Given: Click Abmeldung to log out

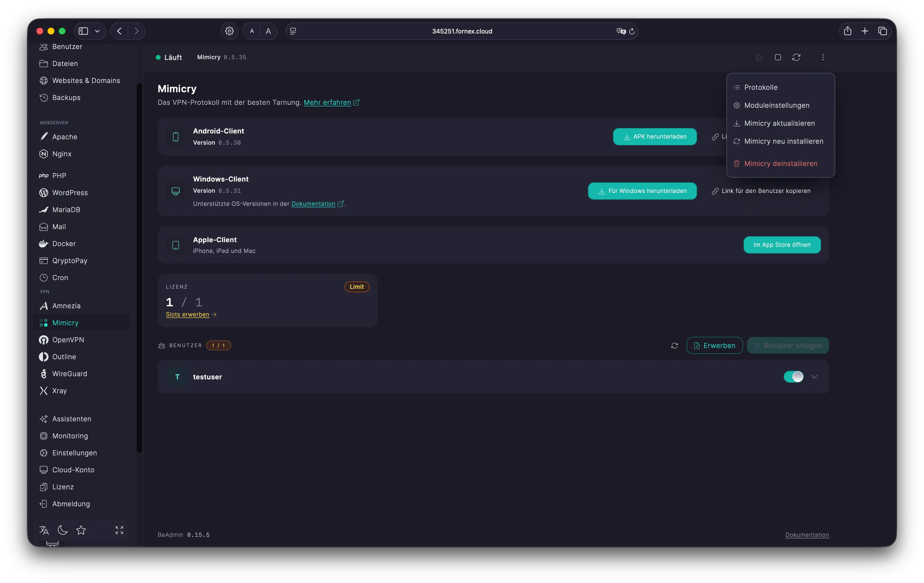Looking at the screenshot, I should (65, 504).
